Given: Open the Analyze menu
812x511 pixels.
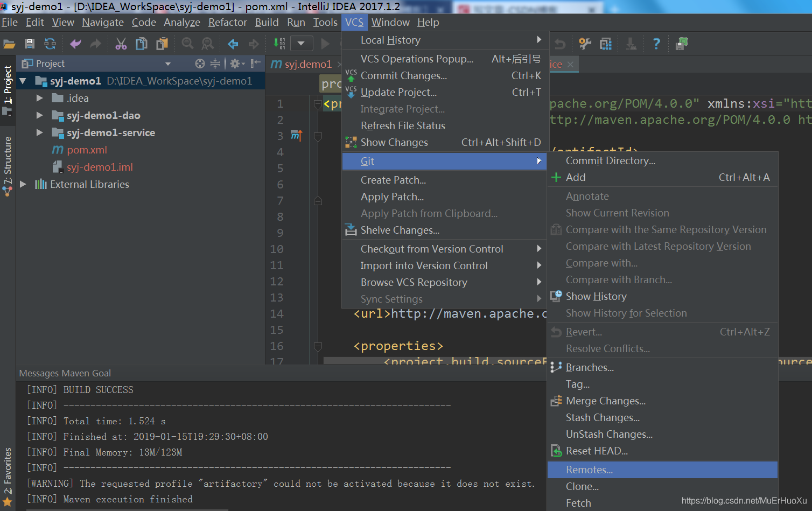Looking at the screenshot, I should (182, 22).
